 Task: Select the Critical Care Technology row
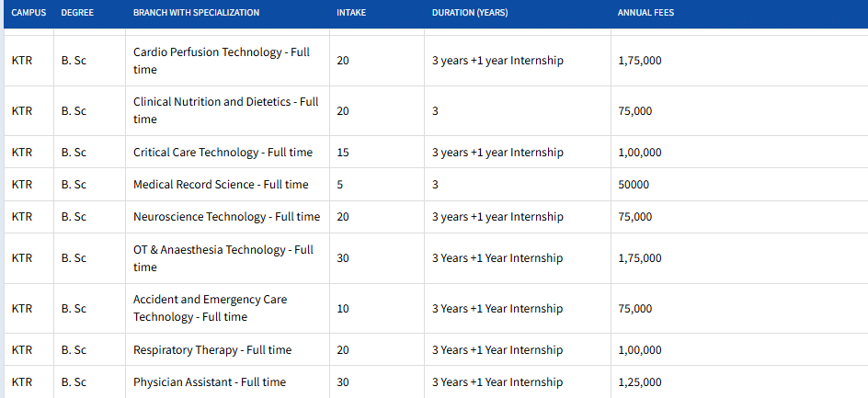click(223, 153)
